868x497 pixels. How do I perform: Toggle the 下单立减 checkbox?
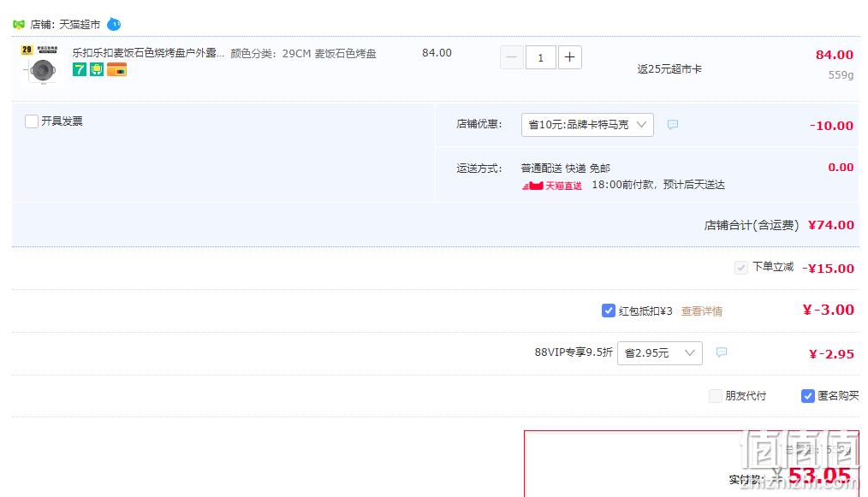pyautogui.click(x=740, y=268)
